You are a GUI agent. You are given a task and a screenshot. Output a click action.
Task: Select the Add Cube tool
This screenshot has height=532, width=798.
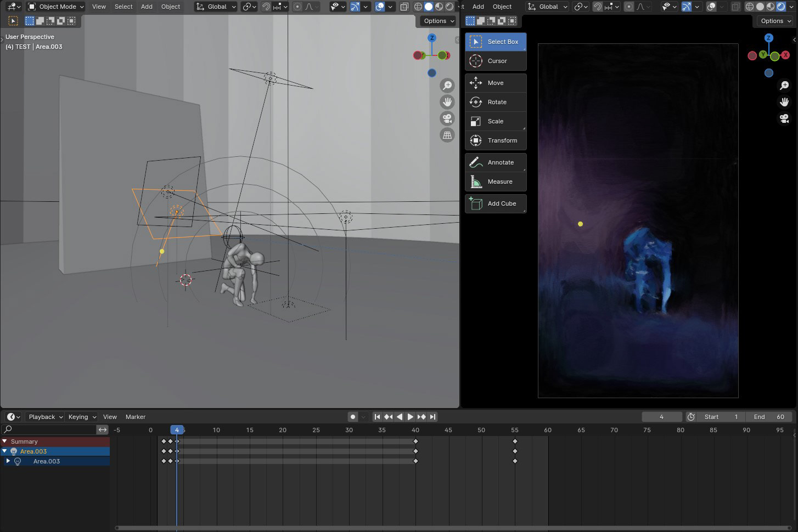[496, 203]
